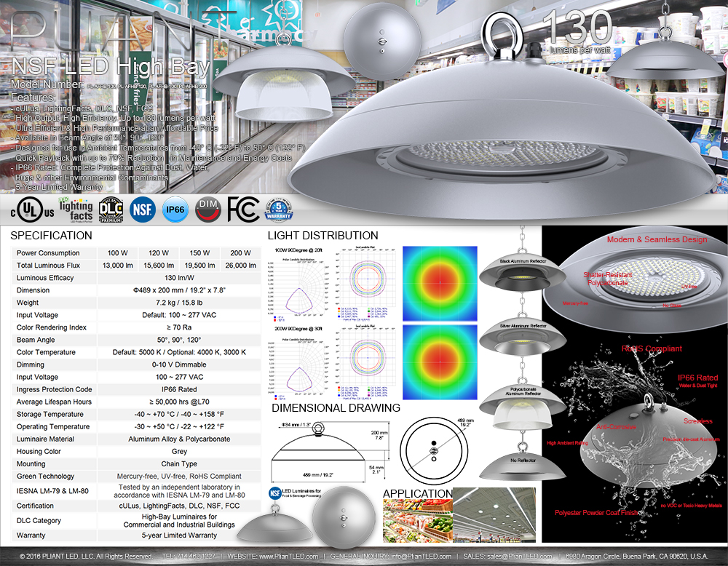Click the 100W 90Degree illuminance heat map
728x566 pixels.
click(x=440, y=284)
